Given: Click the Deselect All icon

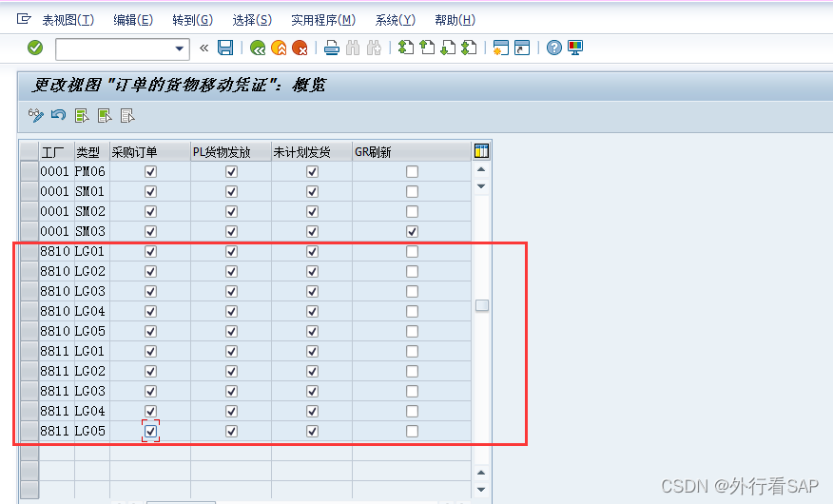Looking at the screenshot, I should pyautogui.click(x=127, y=115).
